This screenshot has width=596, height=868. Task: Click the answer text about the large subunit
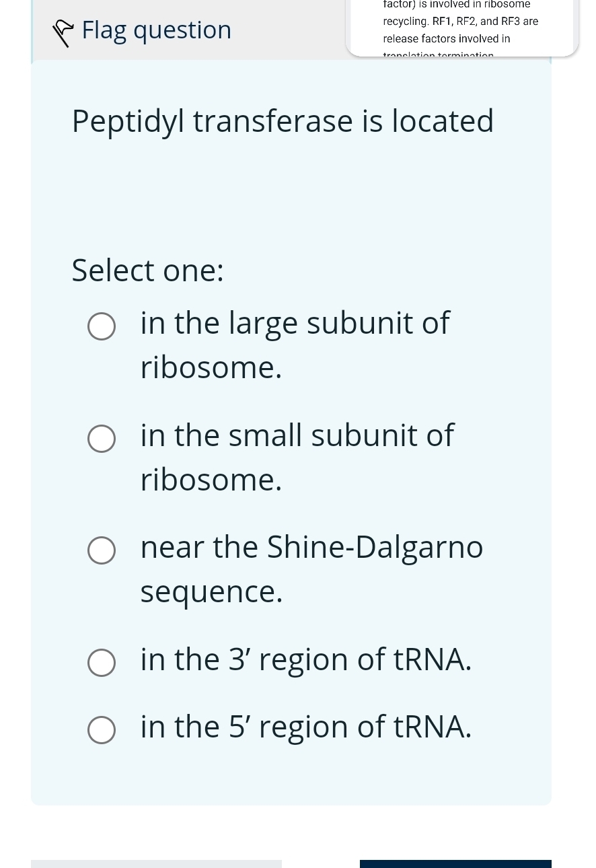point(295,344)
